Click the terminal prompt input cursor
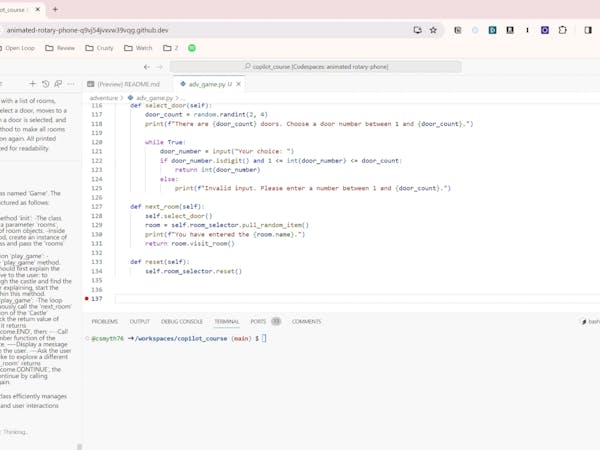600x450 pixels. click(264, 338)
